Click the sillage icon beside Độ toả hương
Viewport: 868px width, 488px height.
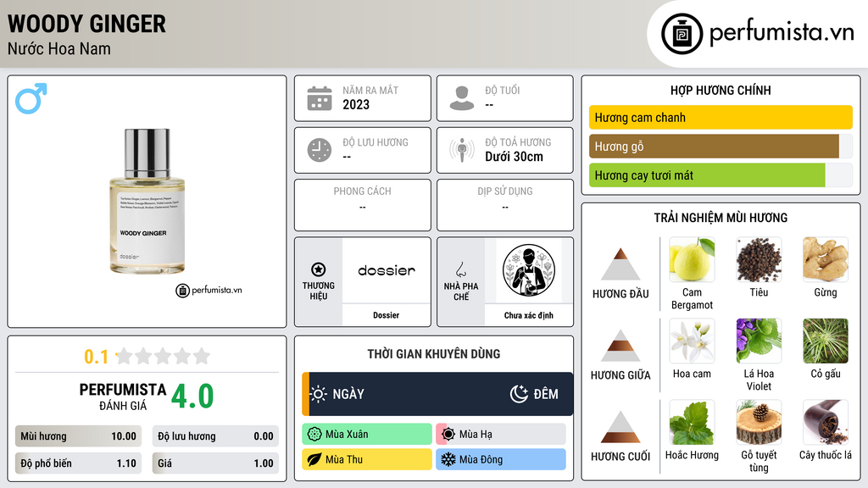click(462, 150)
